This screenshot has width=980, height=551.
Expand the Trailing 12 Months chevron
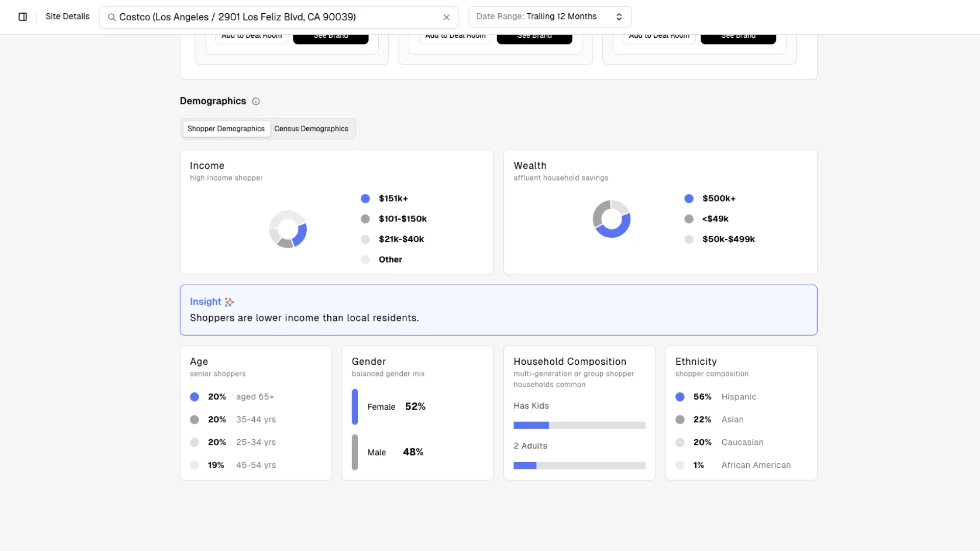click(x=619, y=16)
